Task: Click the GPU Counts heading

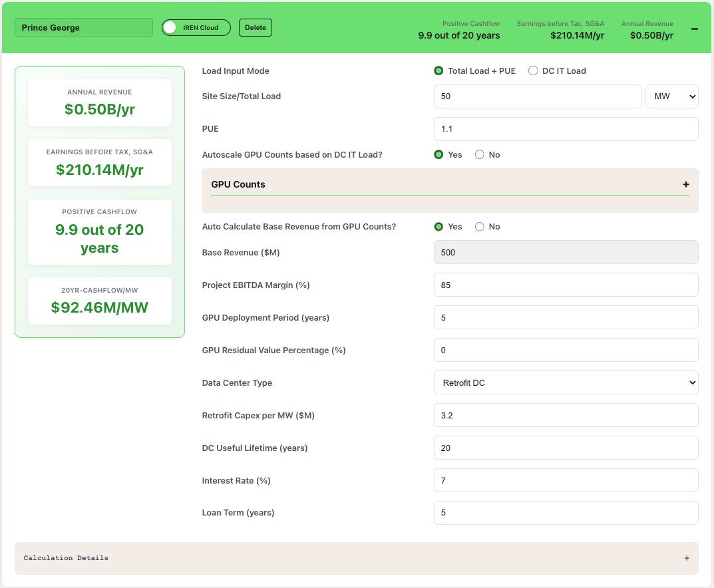Action: pos(238,184)
